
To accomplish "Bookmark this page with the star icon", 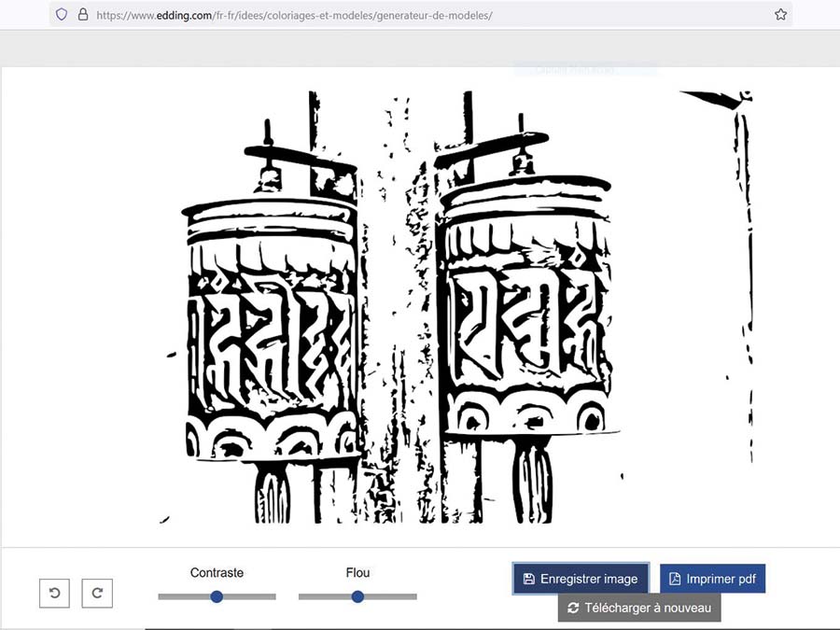I will pos(780,15).
